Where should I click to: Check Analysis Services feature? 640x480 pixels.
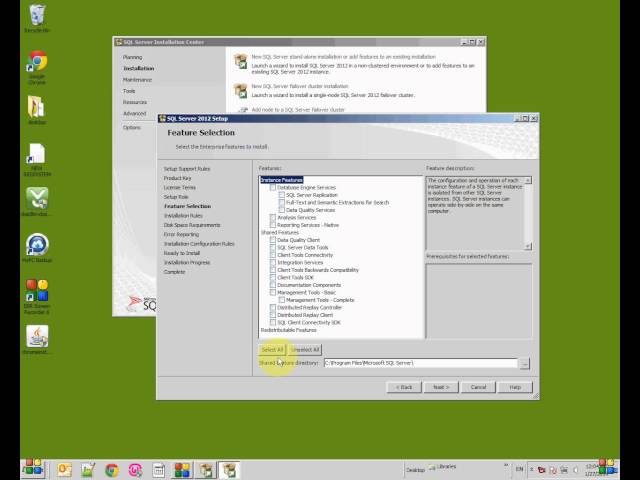(273, 218)
